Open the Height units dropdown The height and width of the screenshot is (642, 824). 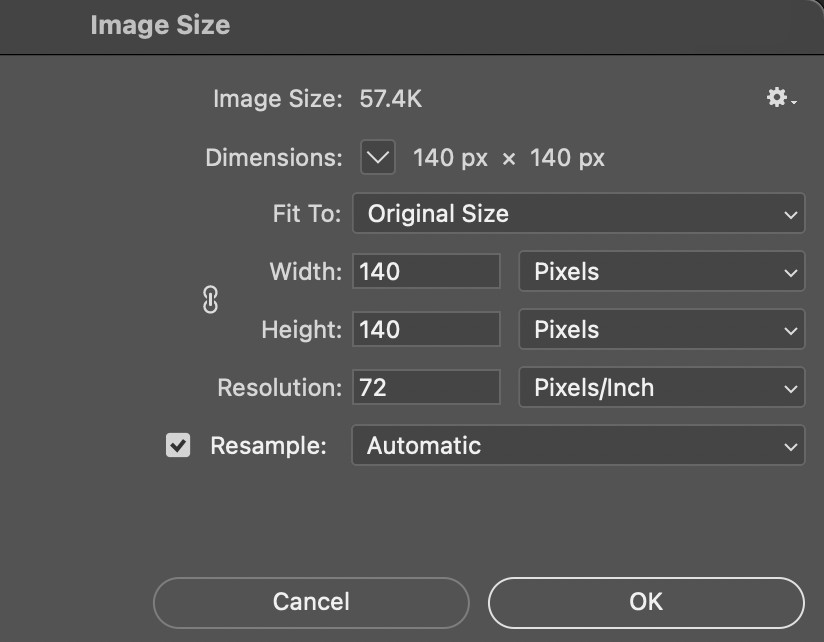pyautogui.click(x=662, y=329)
